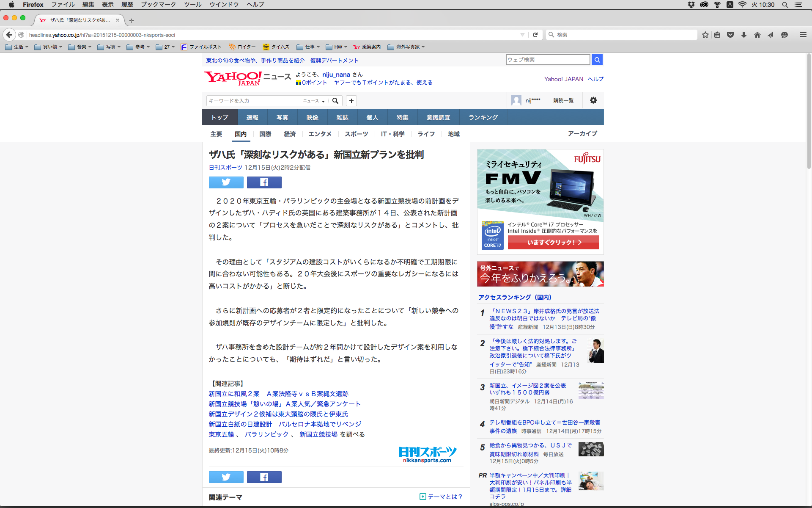812x508 pixels.
Task: Switch to the スポーツ category tab
Action: point(356,134)
